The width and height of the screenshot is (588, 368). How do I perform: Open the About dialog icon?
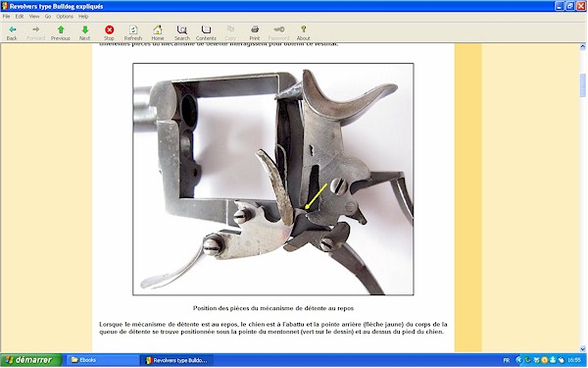coord(303,32)
